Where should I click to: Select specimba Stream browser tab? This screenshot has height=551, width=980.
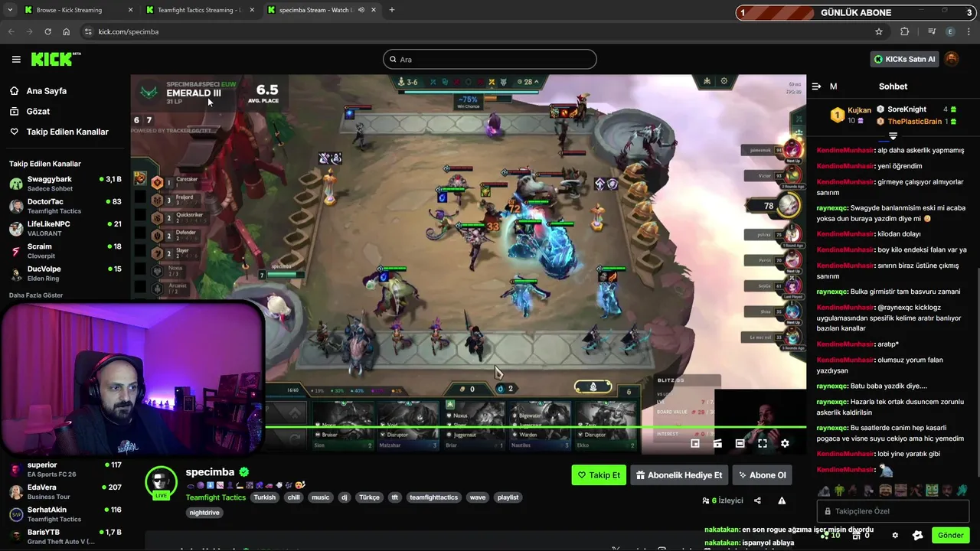pyautogui.click(x=322, y=10)
